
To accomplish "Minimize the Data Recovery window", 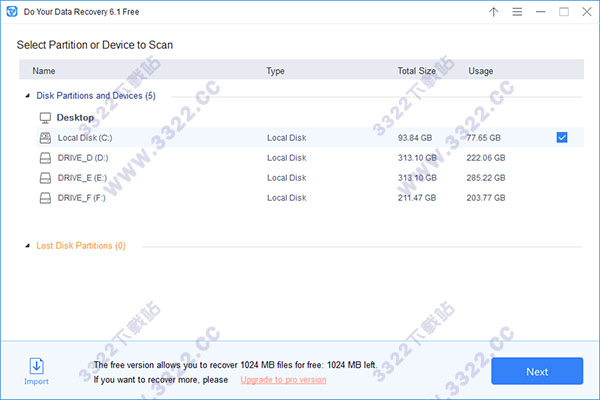I will [540, 12].
